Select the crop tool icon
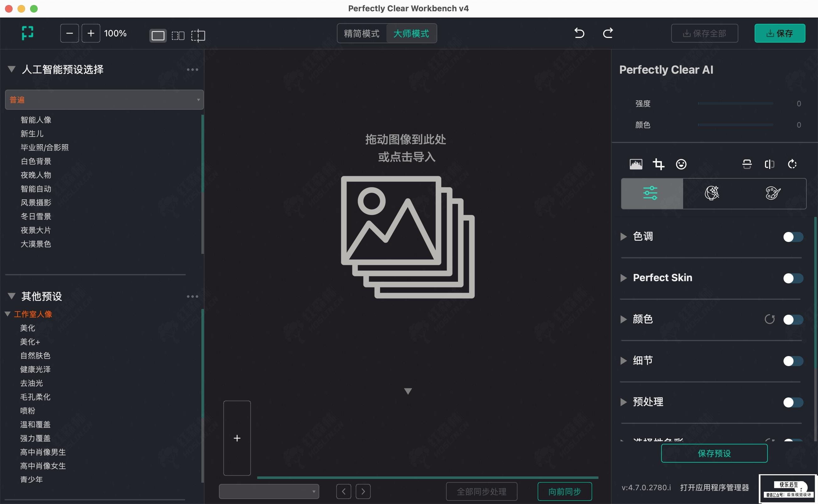This screenshot has height=504, width=818. pyautogui.click(x=658, y=164)
